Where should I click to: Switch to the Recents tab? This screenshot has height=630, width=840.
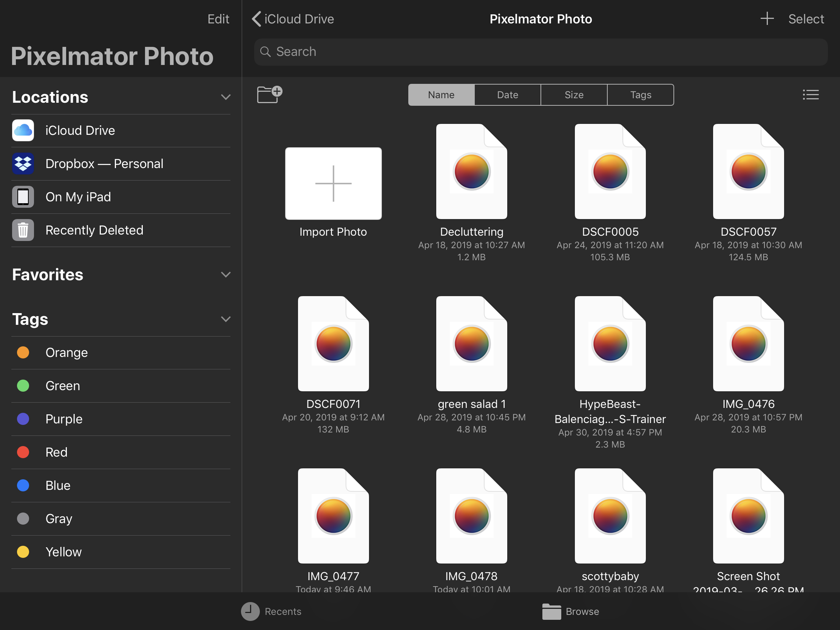[271, 611]
